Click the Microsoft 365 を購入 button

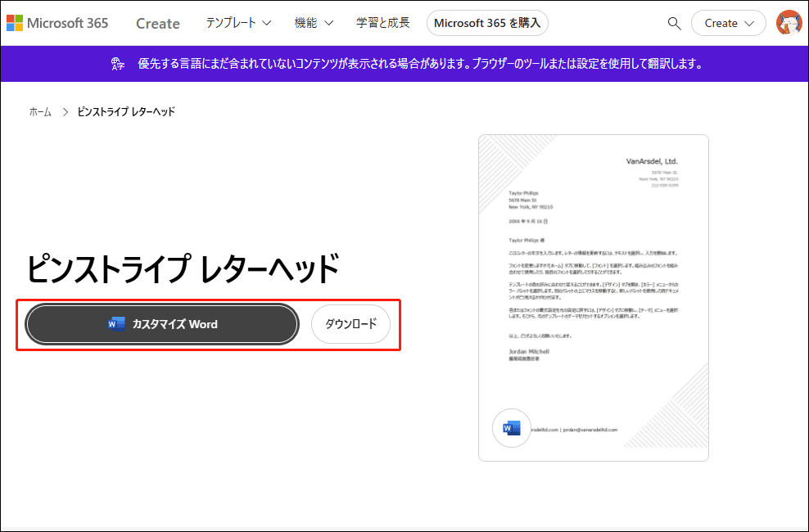(487, 23)
